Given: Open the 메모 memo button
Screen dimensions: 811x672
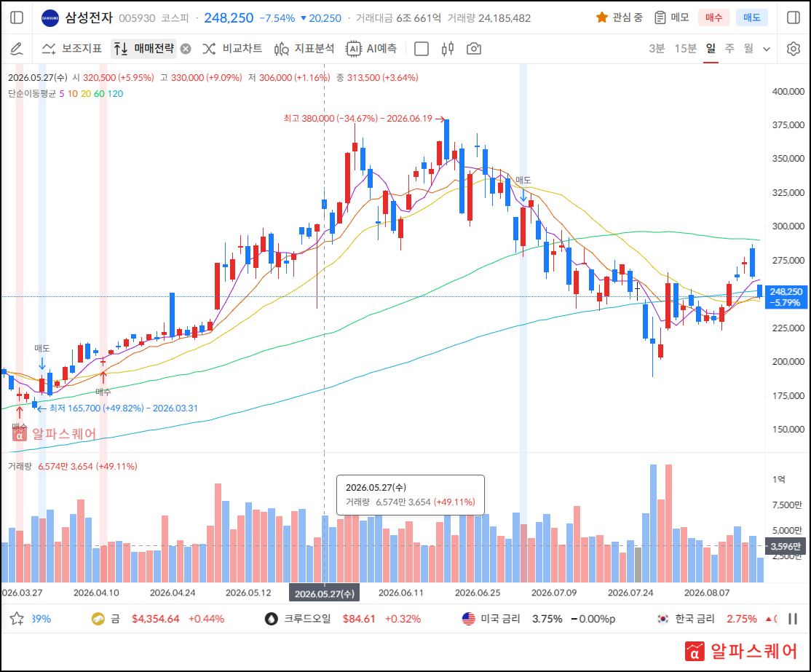Looking at the screenshot, I should [672, 17].
